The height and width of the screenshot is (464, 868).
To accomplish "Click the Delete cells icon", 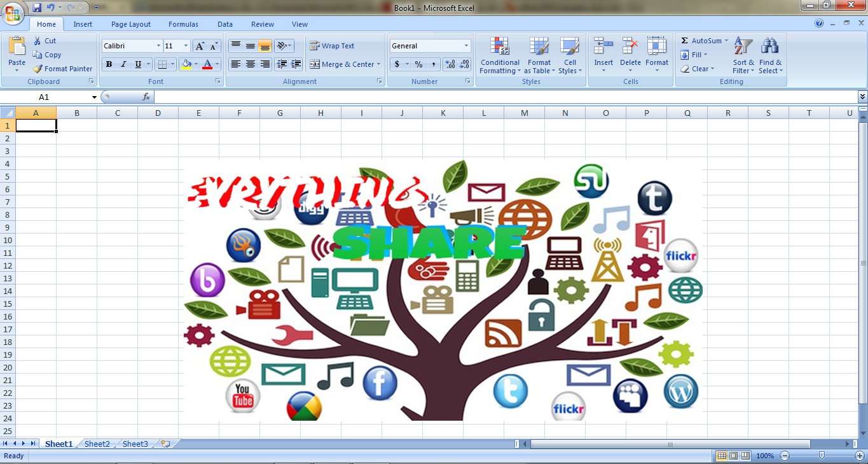I will click(x=630, y=46).
